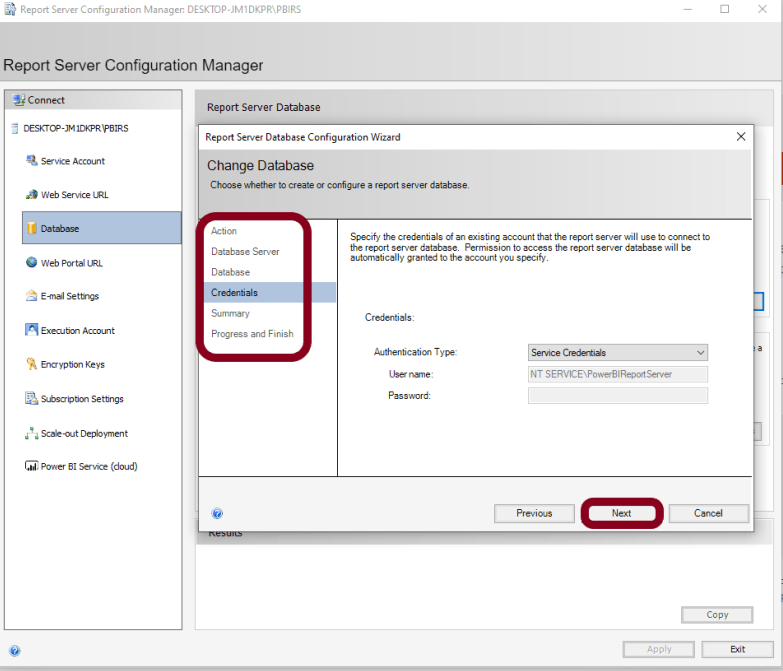Click the Next button in wizard
Screen dimensions: 783x671
tap(621, 513)
